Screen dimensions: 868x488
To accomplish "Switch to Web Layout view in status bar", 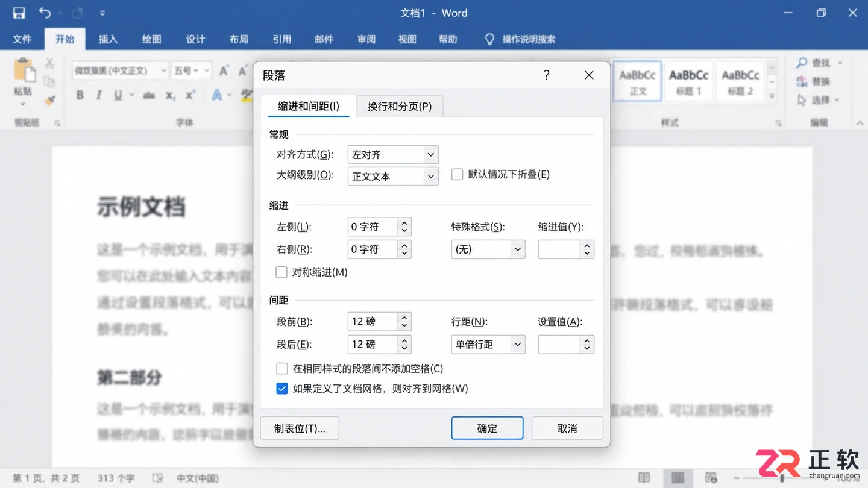I will tap(711, 478).
